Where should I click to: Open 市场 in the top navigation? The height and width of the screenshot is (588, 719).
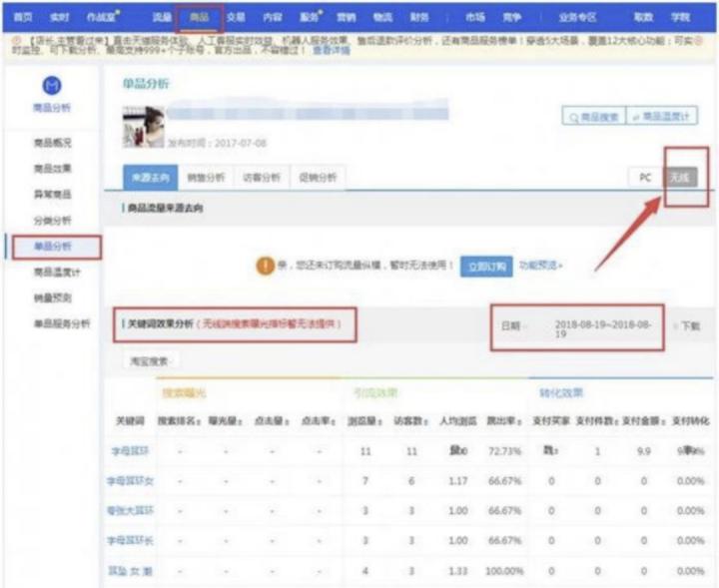point(475,17)
